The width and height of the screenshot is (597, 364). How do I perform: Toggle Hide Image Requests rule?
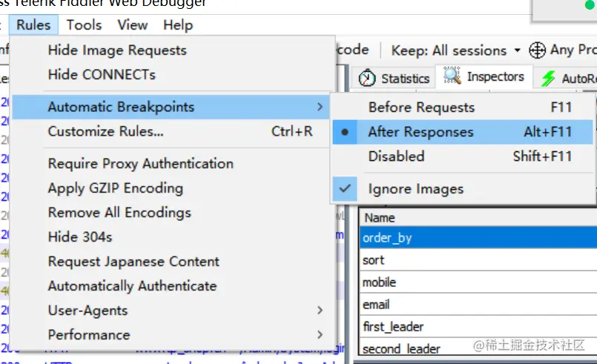[173, 50]
